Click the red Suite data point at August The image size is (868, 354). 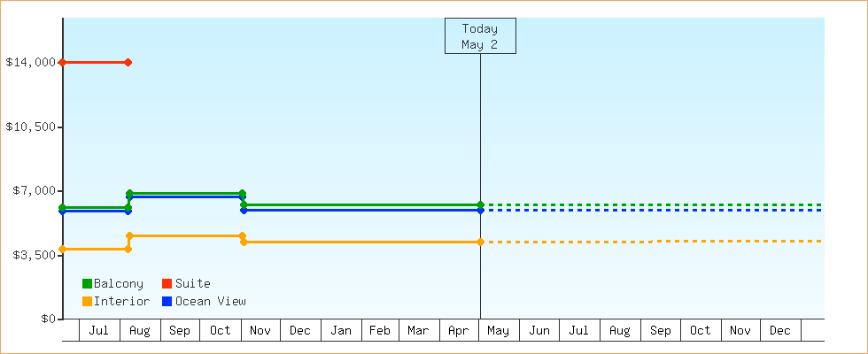pos(128,63)
